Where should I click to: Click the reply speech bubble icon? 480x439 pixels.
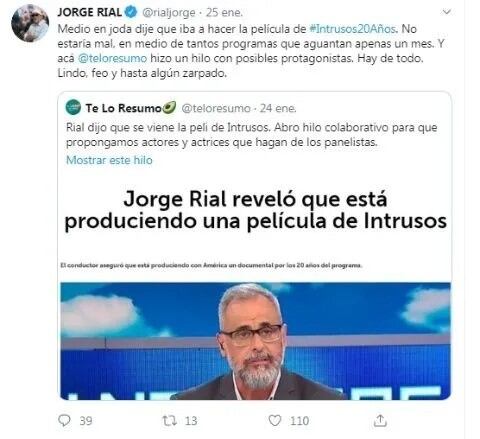64,420
